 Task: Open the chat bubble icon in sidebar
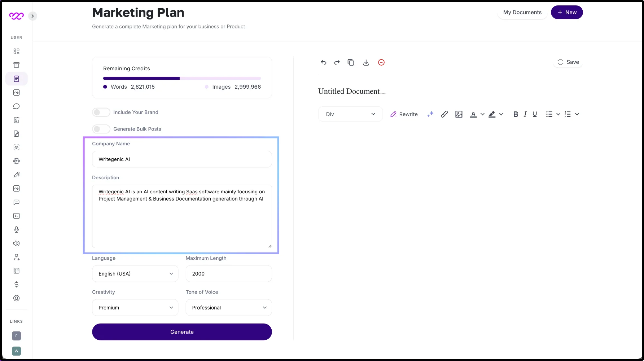[16, 106]
